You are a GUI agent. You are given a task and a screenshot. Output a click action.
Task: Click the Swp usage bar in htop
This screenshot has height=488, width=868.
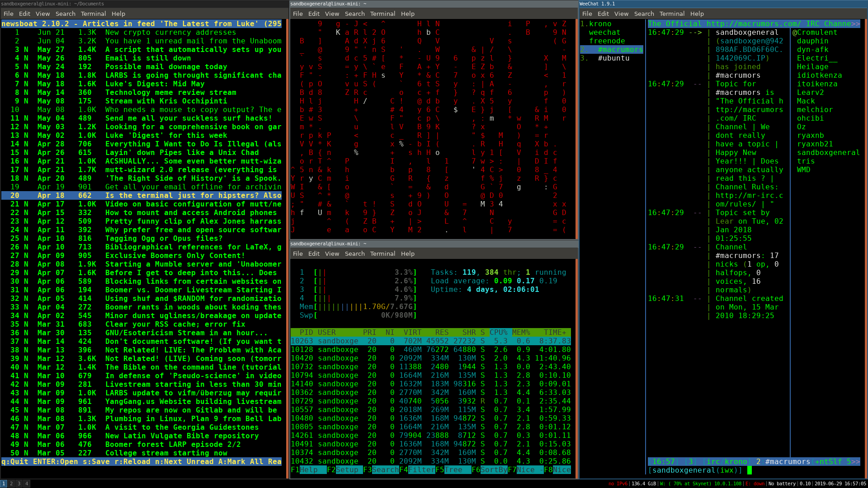[x=358, y=315]
